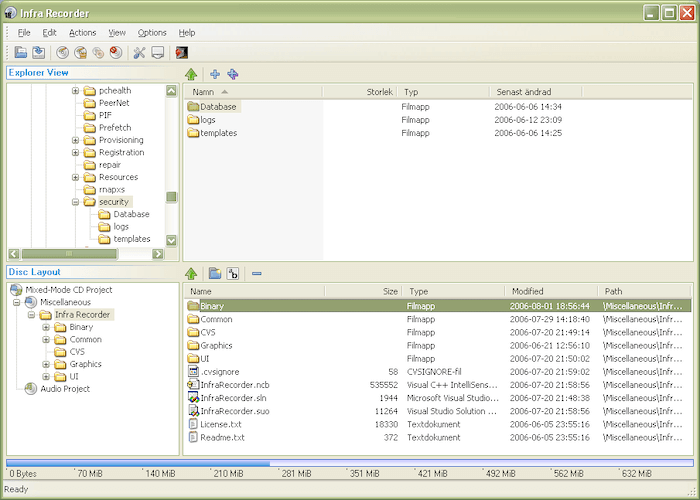Click the tree scroll up arrow

tap(171, 91)
